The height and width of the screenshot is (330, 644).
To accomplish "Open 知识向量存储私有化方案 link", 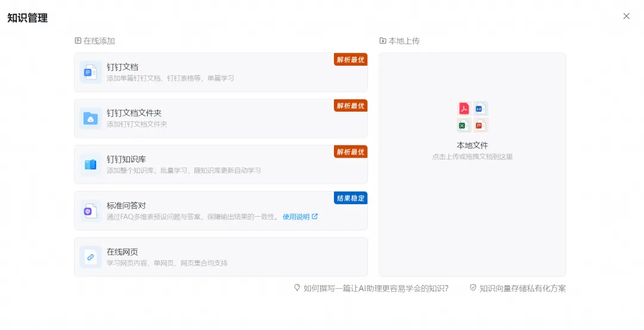I will pos(523,288).
